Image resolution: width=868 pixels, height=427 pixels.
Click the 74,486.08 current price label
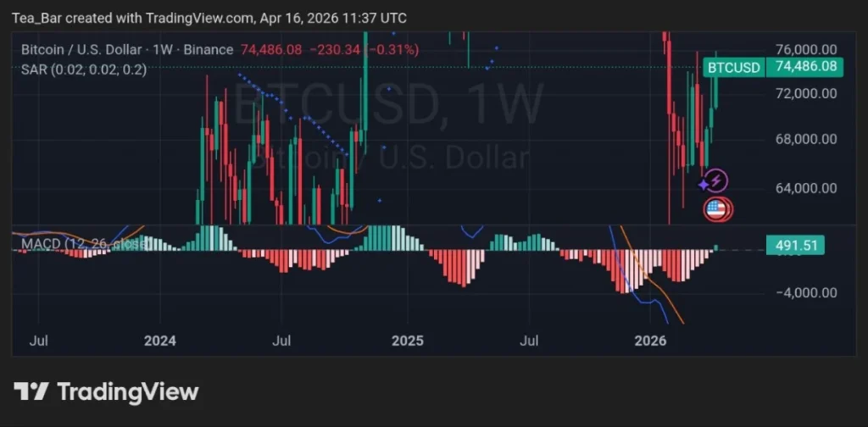(x=802, y=67)
